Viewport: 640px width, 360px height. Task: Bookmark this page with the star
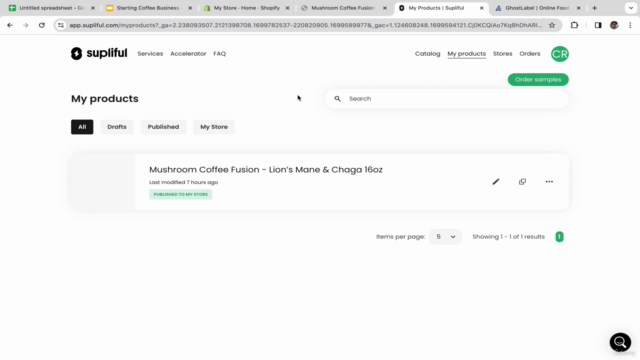pos(552,25)
